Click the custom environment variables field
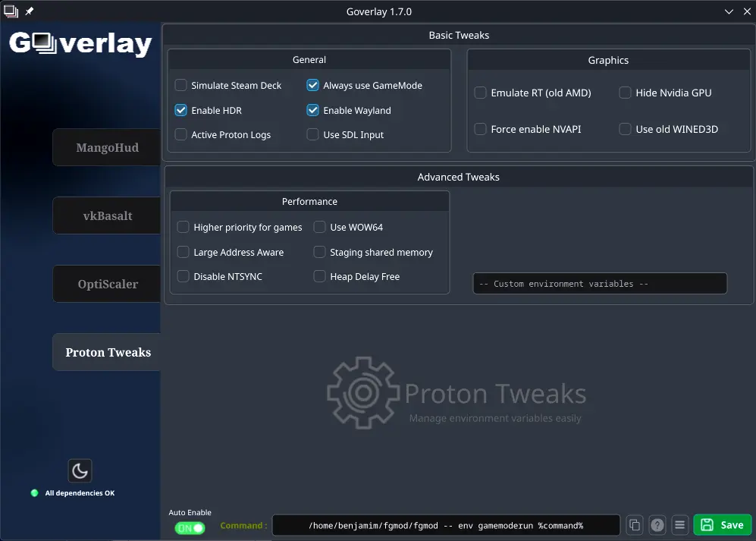756x541 pixels. coord(599,284)
